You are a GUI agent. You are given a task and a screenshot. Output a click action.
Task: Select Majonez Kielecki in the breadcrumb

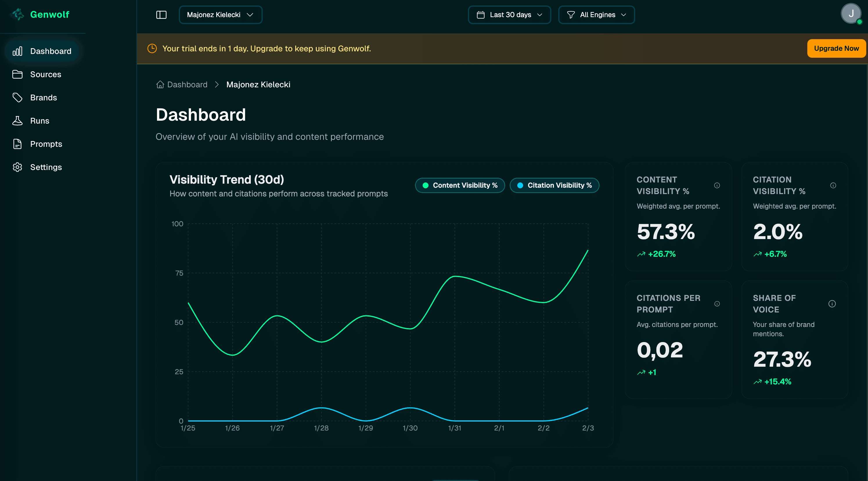[258, 84]
